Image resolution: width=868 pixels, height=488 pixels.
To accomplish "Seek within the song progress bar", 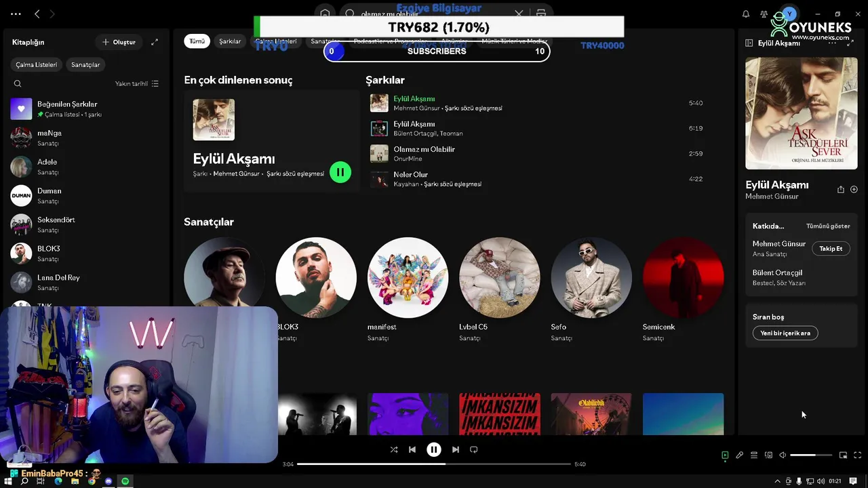I will click(434, 464).
